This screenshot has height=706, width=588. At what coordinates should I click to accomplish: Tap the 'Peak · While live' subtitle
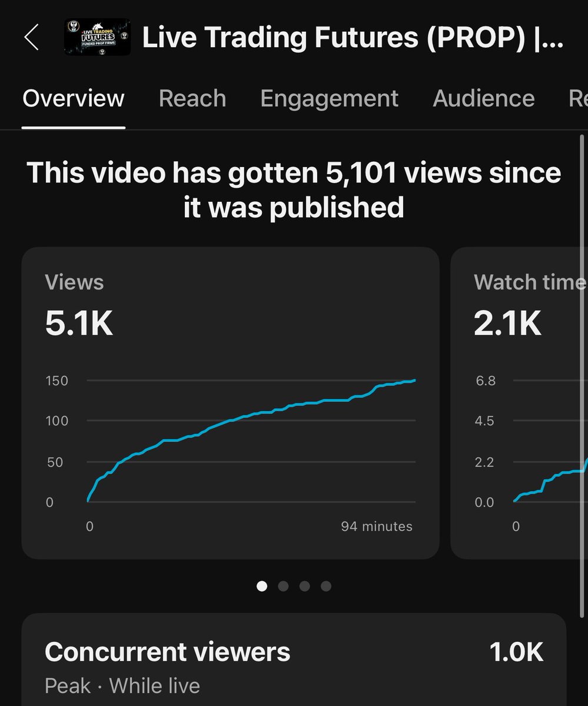tap(122, 686)
